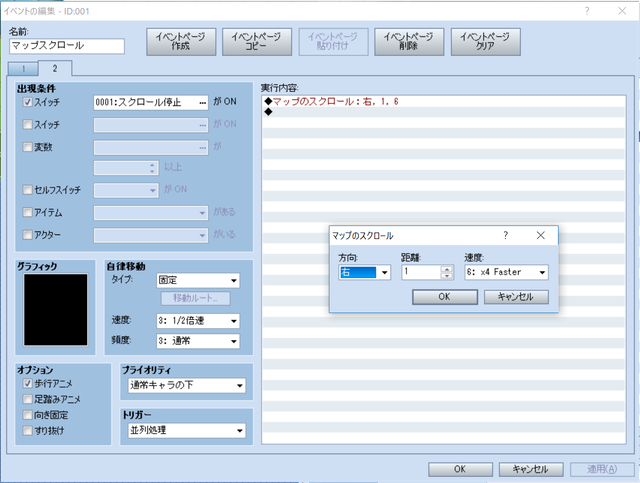Image resolution: width=640 pixels, height=483 pixels.
Task: Click the 距離 value field
Action: (421, 272)
